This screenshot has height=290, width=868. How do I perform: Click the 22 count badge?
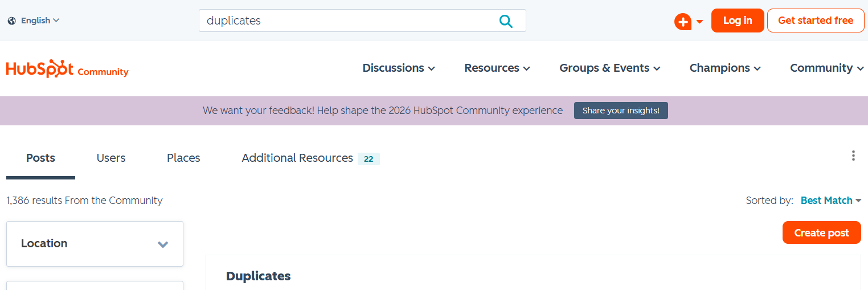(369, 159)
